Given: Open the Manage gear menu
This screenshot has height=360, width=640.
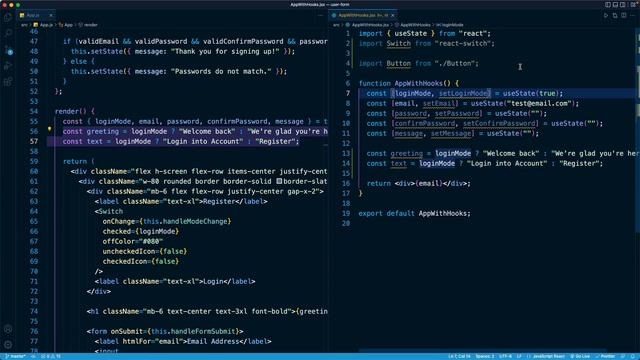Looking at the screenshot, I should 8,345.
